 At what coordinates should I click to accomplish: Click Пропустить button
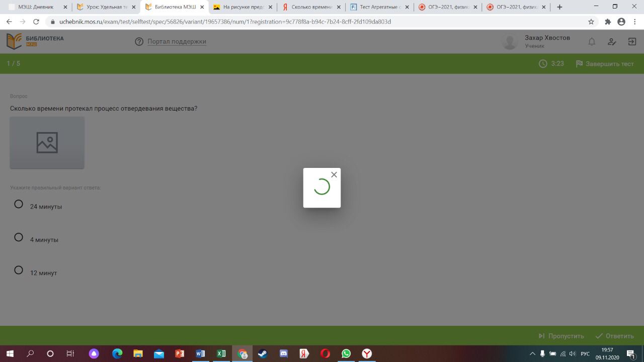(x=561, y=336)
